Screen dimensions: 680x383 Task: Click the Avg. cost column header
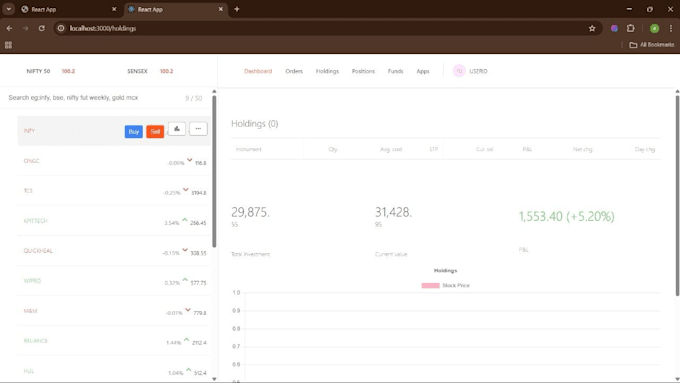[x=391, y=149]
